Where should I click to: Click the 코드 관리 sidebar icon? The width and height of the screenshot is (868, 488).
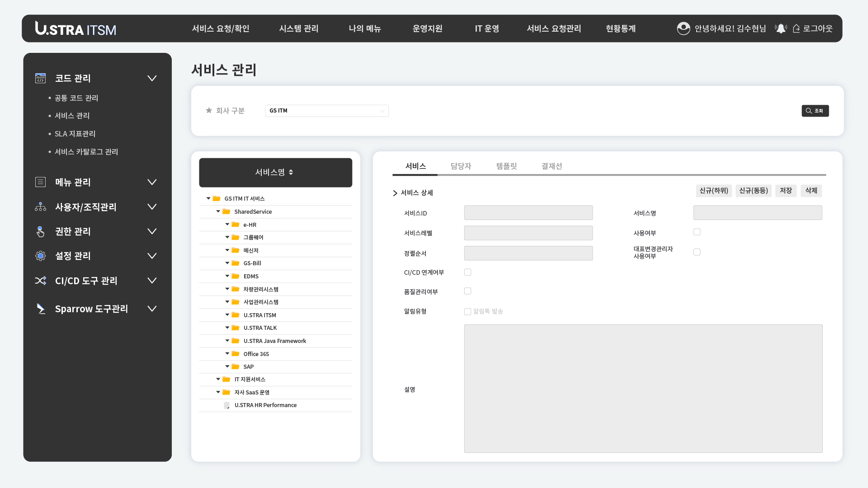pos(40,78)
